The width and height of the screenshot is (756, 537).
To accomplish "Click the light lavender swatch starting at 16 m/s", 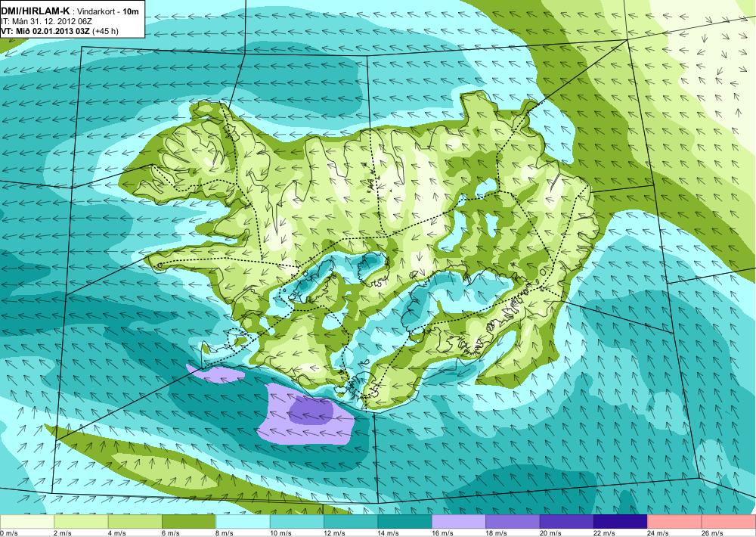I will pos(459,522).
